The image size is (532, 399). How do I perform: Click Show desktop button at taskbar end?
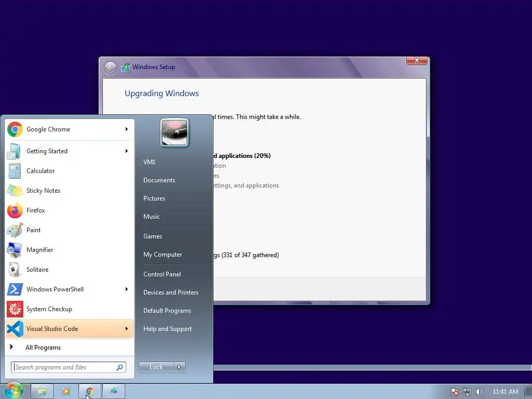[x=528, y=392]
